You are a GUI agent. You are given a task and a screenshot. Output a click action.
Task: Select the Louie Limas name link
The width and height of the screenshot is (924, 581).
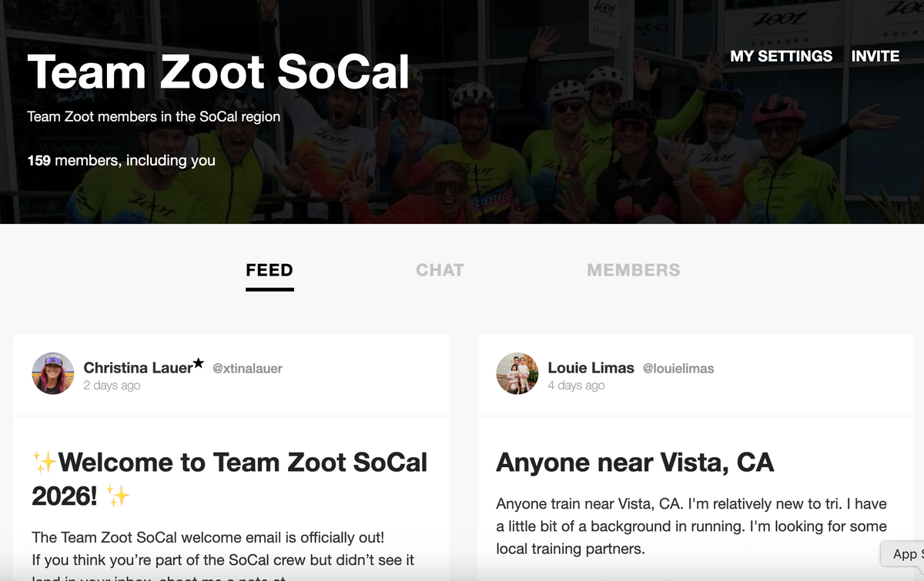(x=591, y=368)
